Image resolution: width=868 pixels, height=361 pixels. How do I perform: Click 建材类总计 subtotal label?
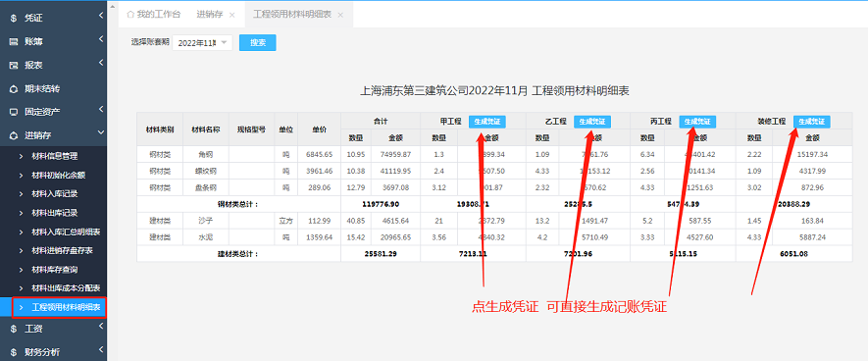238,254
